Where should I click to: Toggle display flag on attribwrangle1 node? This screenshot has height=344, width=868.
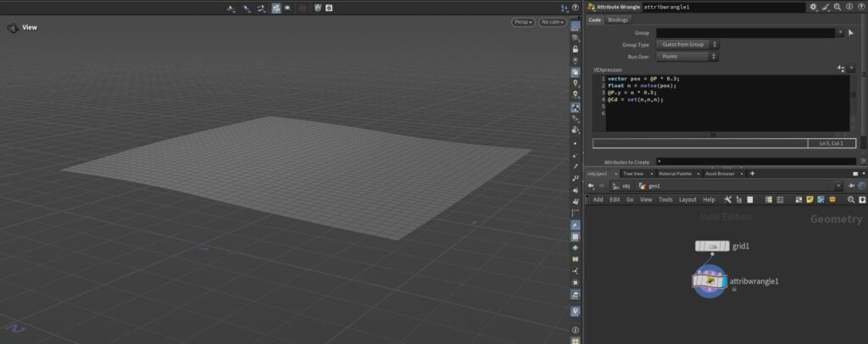pyautogui.click(x=723, y=281)
